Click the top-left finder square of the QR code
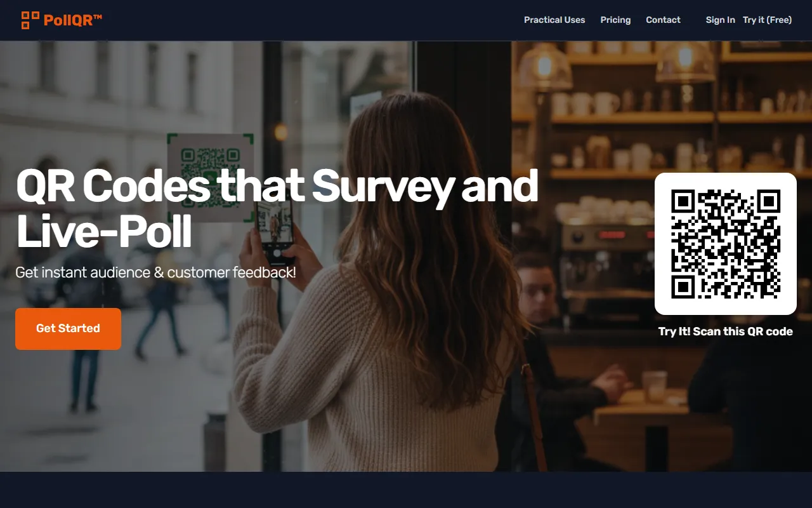Screen dimensions: 812x508 click(x=683, y=201)
